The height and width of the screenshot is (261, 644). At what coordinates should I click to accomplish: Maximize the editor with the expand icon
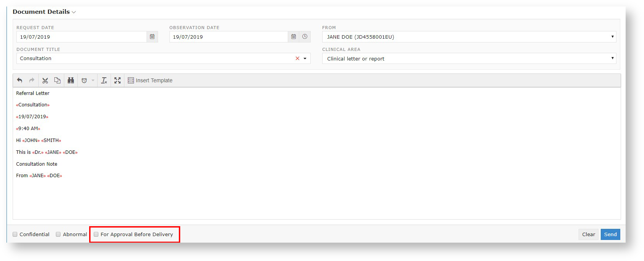117,80
